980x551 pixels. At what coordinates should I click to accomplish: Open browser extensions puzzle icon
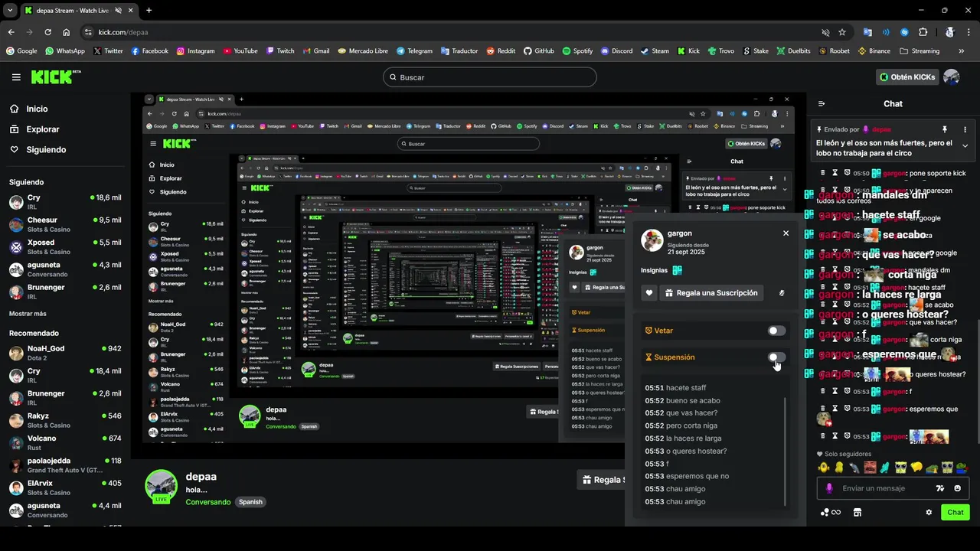[x=923, y=32]
